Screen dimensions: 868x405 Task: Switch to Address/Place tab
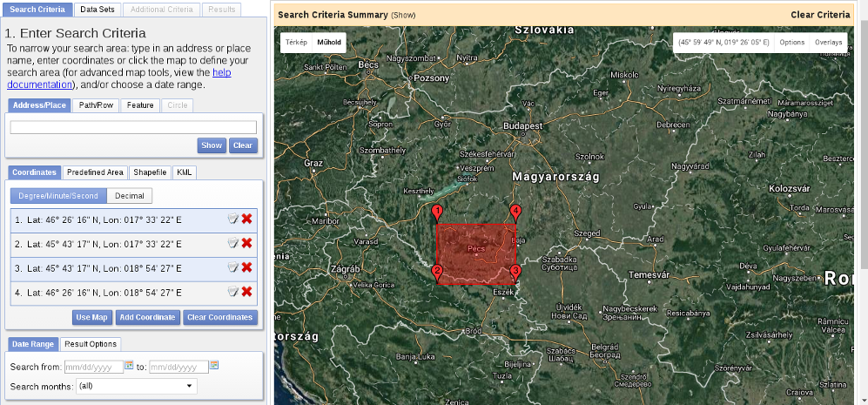pos(39,105)
